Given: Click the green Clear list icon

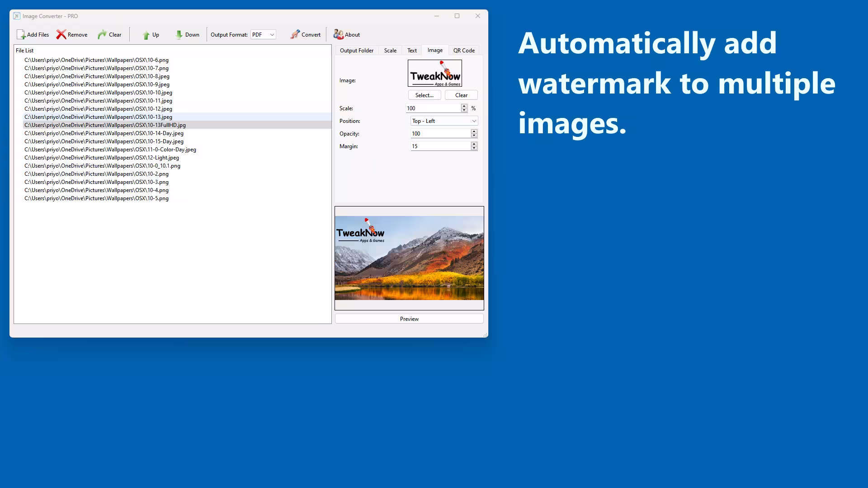Looking at the screenshot, I should pos(102,35).
